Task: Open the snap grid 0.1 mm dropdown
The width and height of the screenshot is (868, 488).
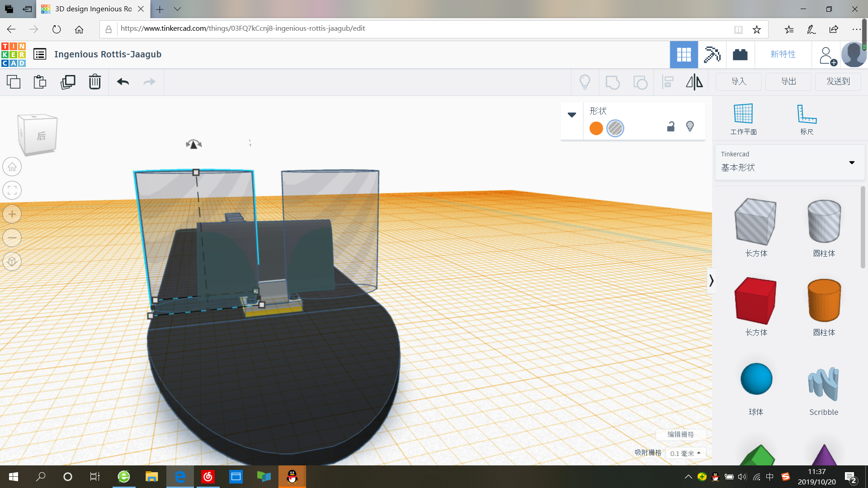Action: pos(685,453)
